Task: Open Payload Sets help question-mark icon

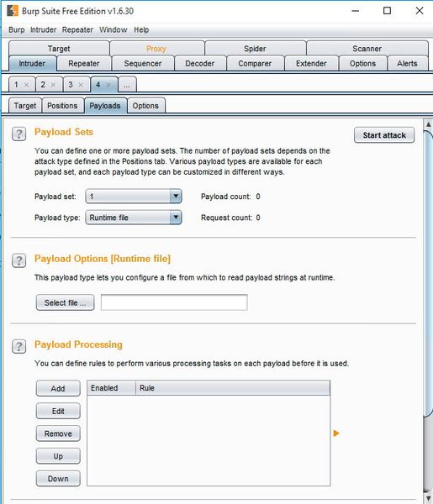Action: [19, 134]
